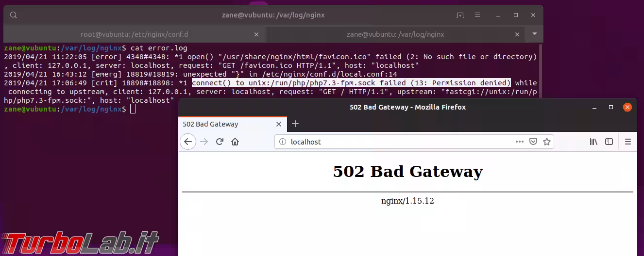
Task: Select the zane@vubuntu /var/log/nginx terminal tab
Action: click(x=395, y=34)
